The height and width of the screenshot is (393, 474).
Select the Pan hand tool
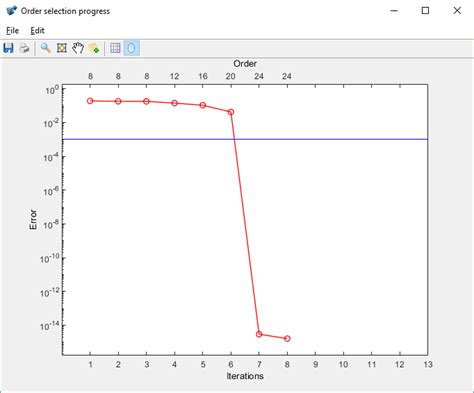click(x=78, y=48)
